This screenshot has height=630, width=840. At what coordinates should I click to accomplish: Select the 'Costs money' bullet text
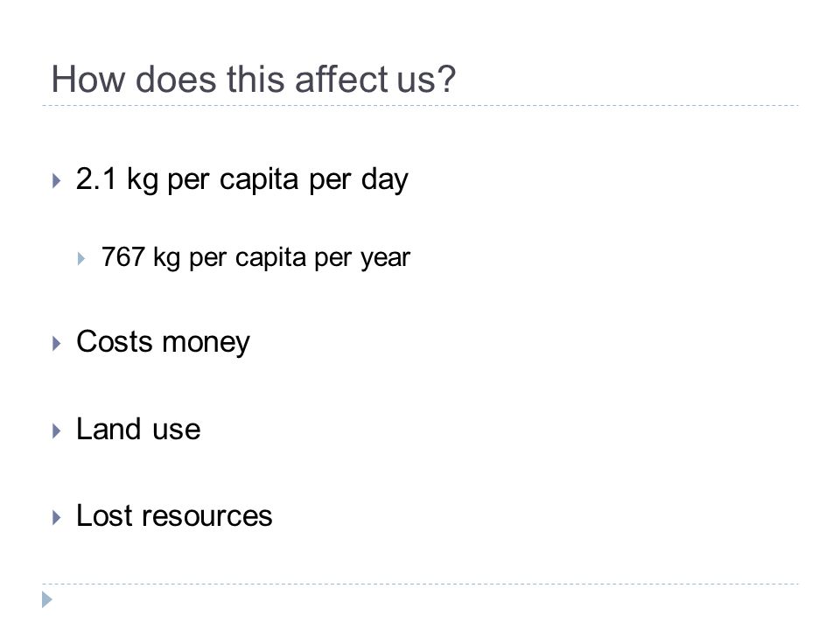point(163,342)
